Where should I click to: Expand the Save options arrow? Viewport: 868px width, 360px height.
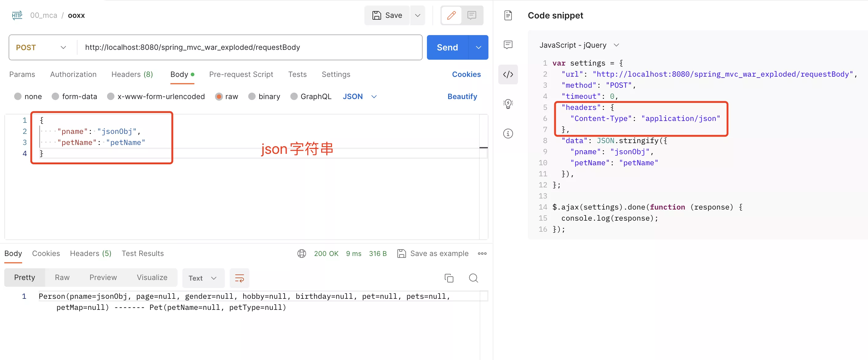click(417, 15)
